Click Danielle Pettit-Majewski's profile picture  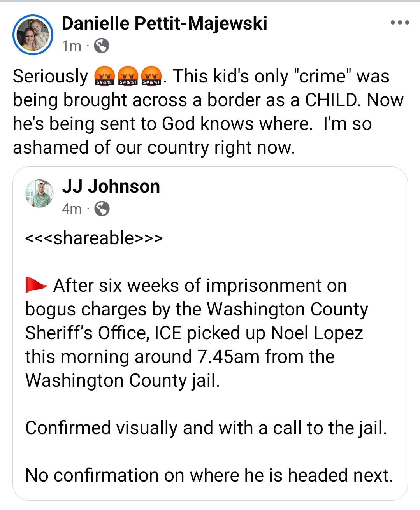tap(33, 35)
